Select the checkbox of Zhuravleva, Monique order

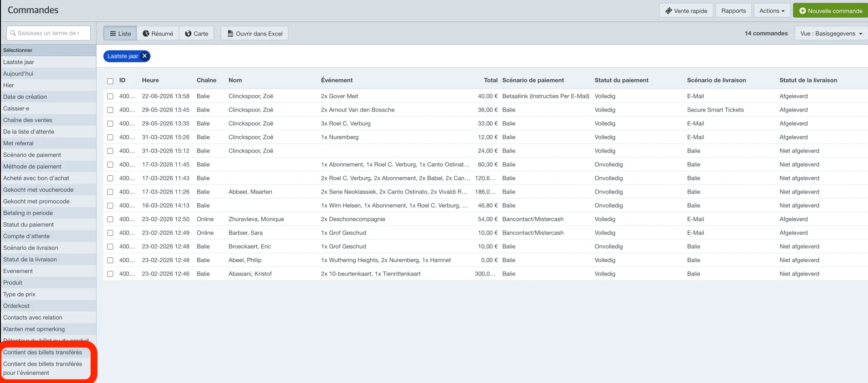pos(110,219)
